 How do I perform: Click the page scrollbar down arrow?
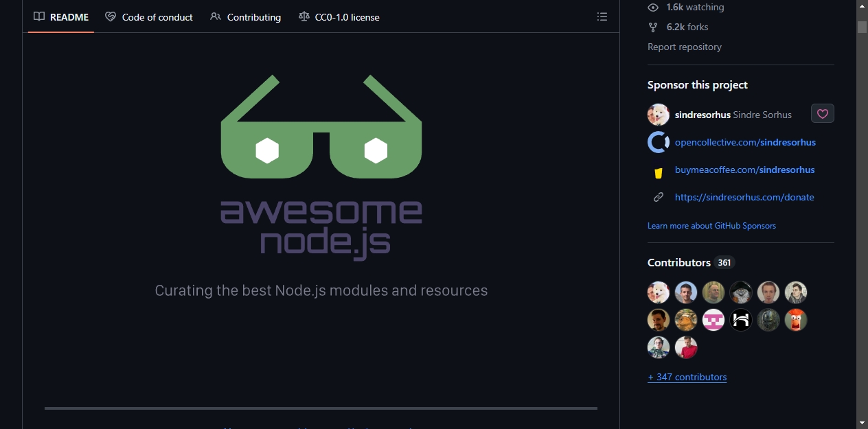(x=862, y=423)
